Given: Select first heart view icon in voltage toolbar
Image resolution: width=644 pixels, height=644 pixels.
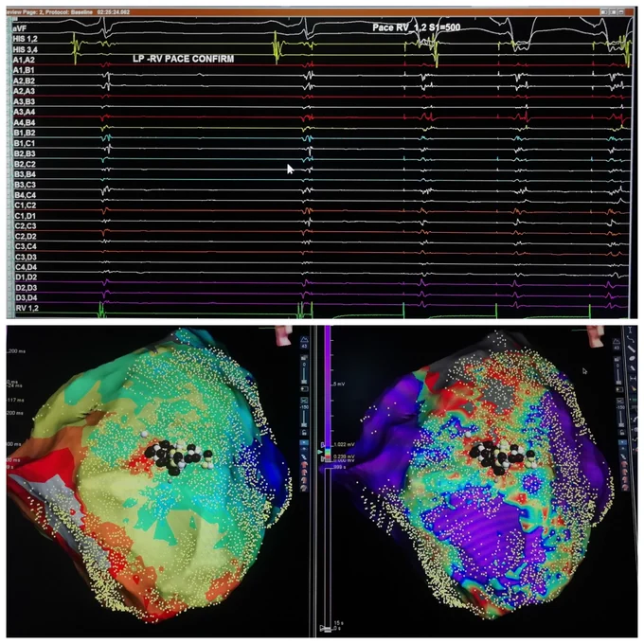Looking at the screenshot, I should (624, 464).
